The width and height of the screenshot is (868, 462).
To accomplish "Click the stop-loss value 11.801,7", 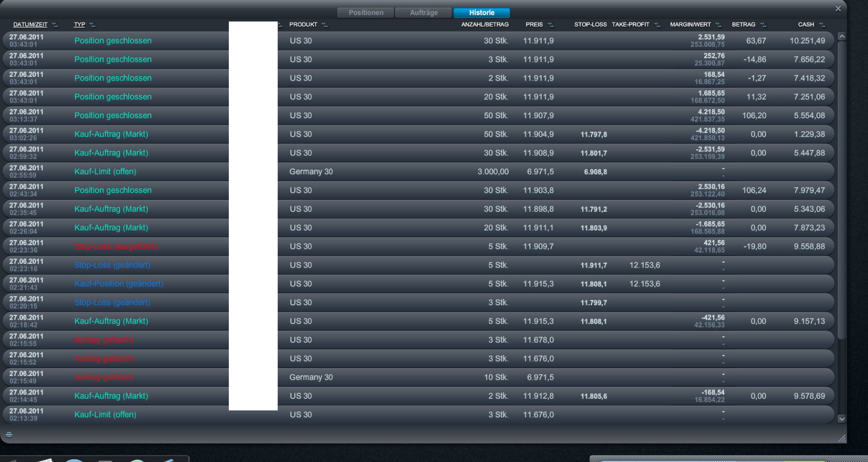I will (x=594, y=154).
